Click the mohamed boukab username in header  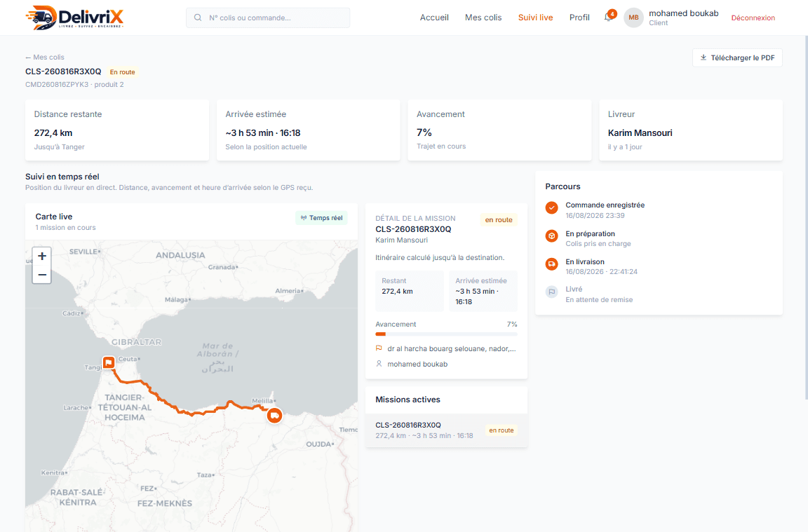click(683, 13)
